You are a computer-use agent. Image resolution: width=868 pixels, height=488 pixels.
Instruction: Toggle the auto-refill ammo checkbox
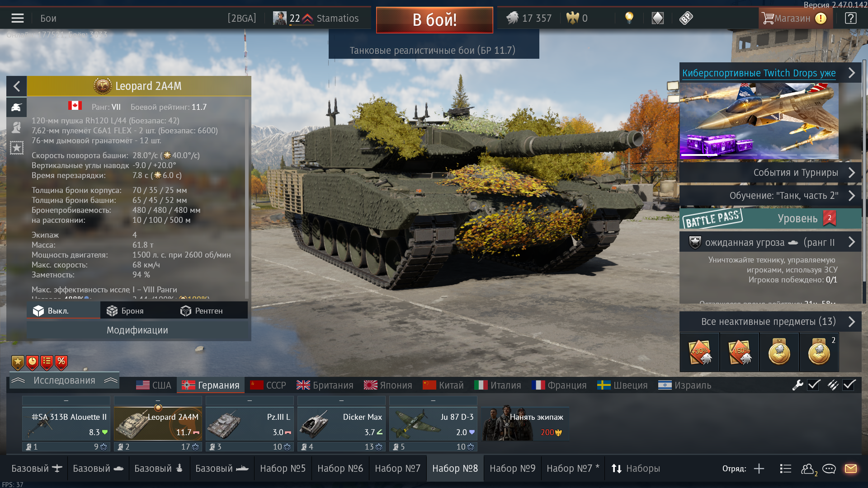pos(849,385)
